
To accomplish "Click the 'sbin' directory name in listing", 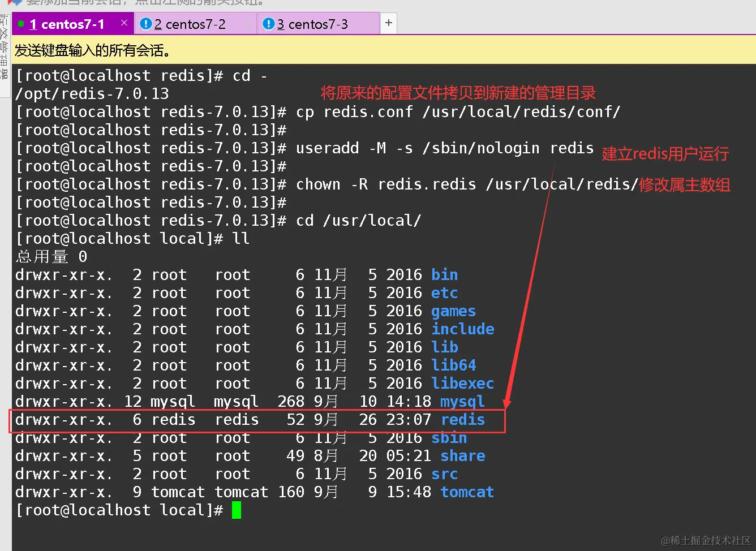I will click(x=449, y=438).
